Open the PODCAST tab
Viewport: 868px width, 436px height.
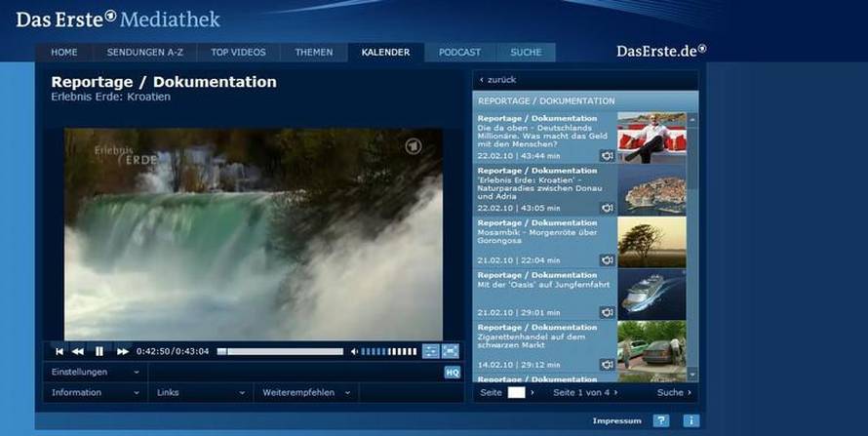pos(460,53)
